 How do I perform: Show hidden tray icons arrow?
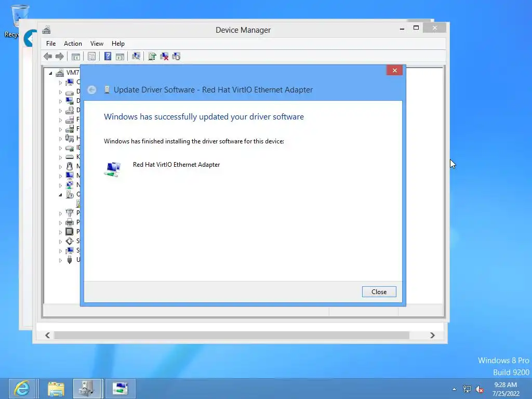(x=454, y=389)
